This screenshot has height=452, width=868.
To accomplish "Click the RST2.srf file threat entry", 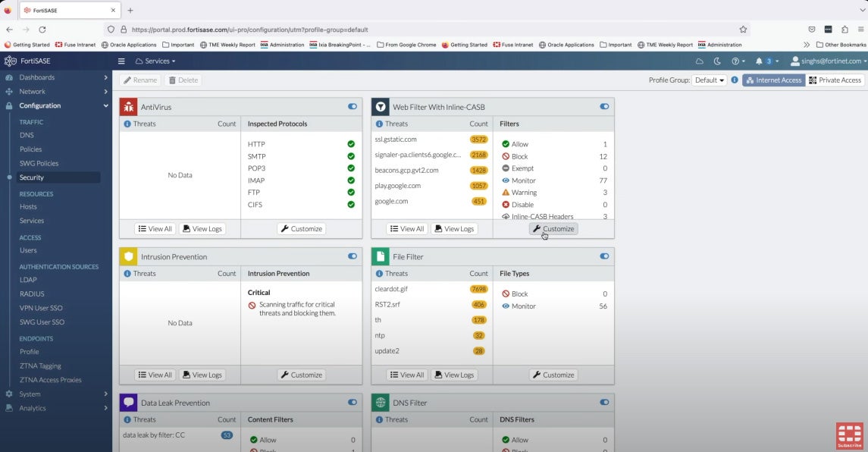I will point(387,304).
